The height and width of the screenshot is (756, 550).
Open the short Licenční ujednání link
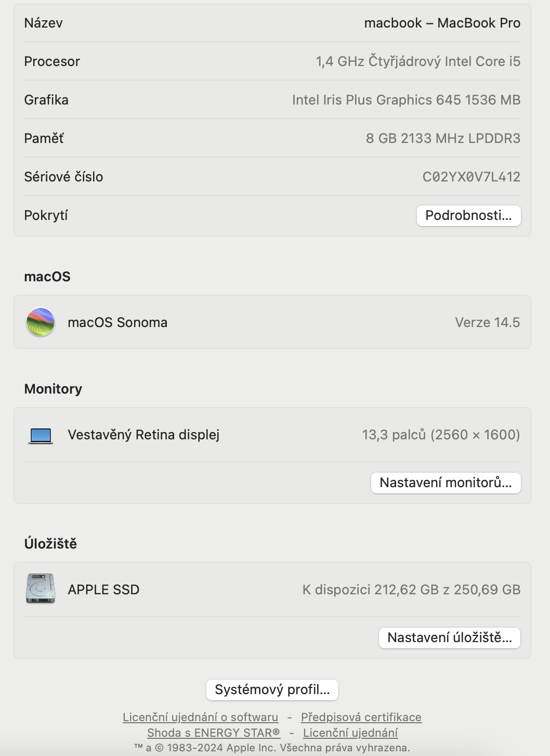point(350,733)
